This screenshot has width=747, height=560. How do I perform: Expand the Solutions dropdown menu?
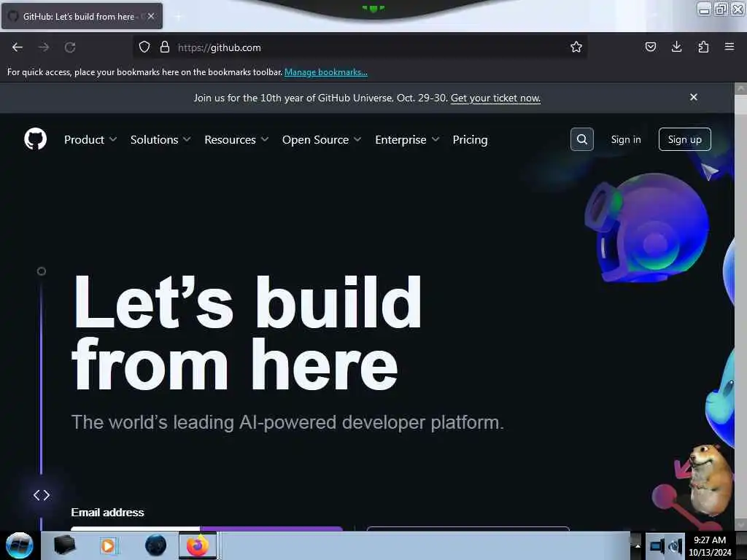pyautogui.click(x=160, y=139)
